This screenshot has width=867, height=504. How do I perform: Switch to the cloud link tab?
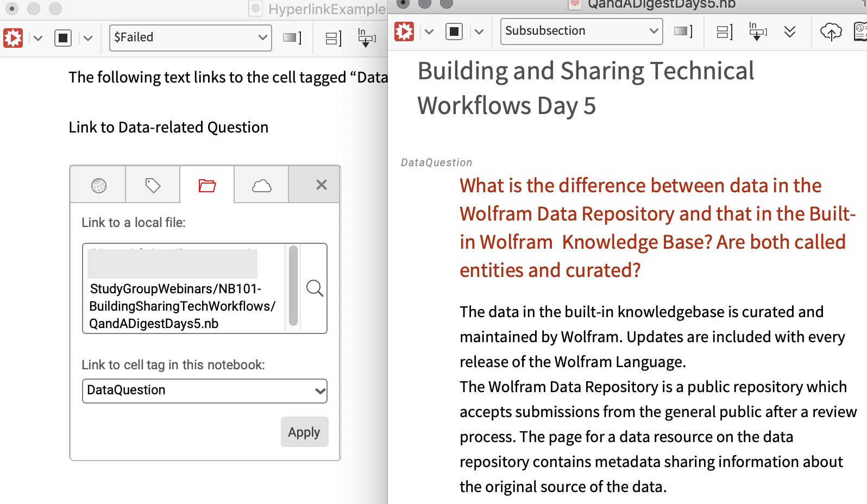(x=261, y=185)
